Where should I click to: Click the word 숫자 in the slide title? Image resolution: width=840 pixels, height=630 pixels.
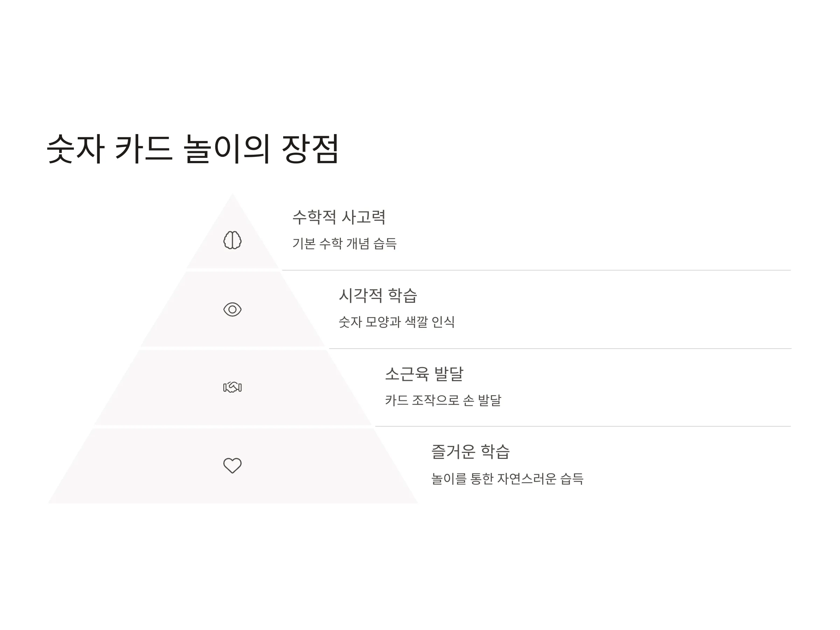[75, 148]
